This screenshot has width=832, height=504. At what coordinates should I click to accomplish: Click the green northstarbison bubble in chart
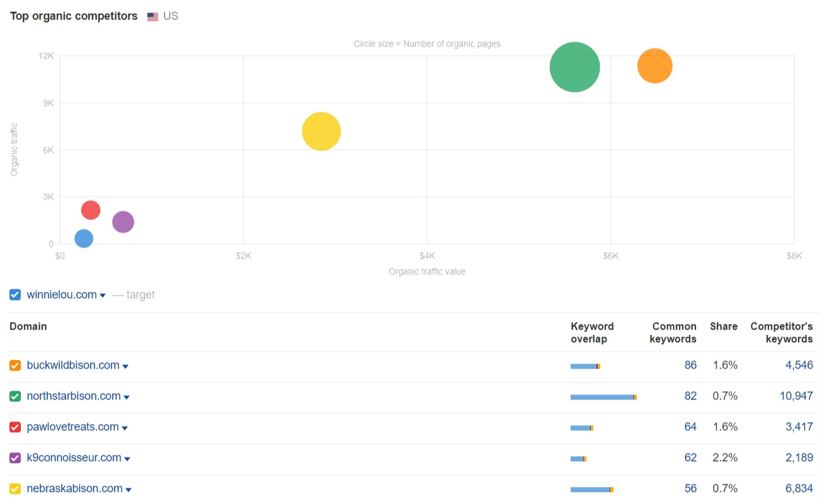point(574,67)
